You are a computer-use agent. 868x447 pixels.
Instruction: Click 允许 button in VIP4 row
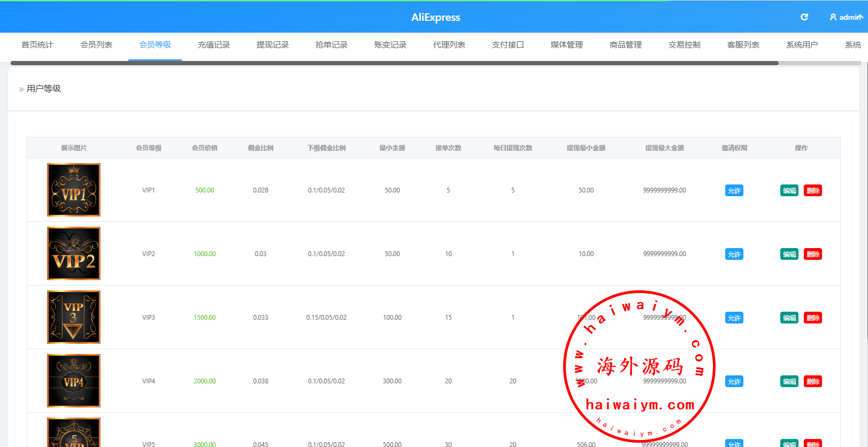pyautogui.click(x=734, y=381)
